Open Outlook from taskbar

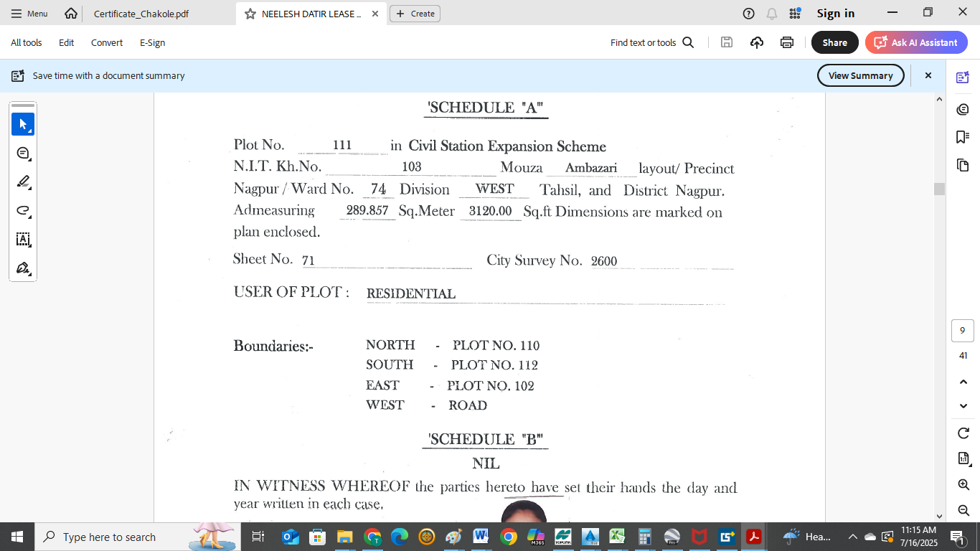pyautogui.click(x=291, y=537)
